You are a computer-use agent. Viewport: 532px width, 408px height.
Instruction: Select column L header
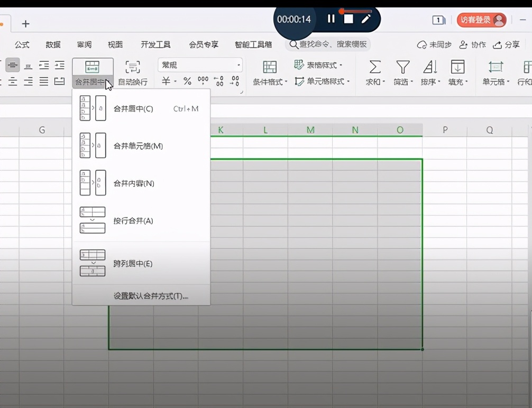point(265,130)
